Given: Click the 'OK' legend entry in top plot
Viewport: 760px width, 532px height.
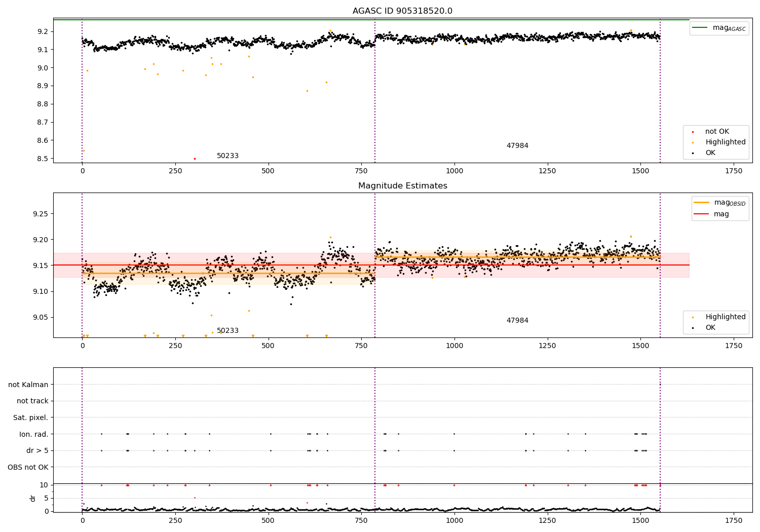Looking at the screenshot, I should 704,153.
